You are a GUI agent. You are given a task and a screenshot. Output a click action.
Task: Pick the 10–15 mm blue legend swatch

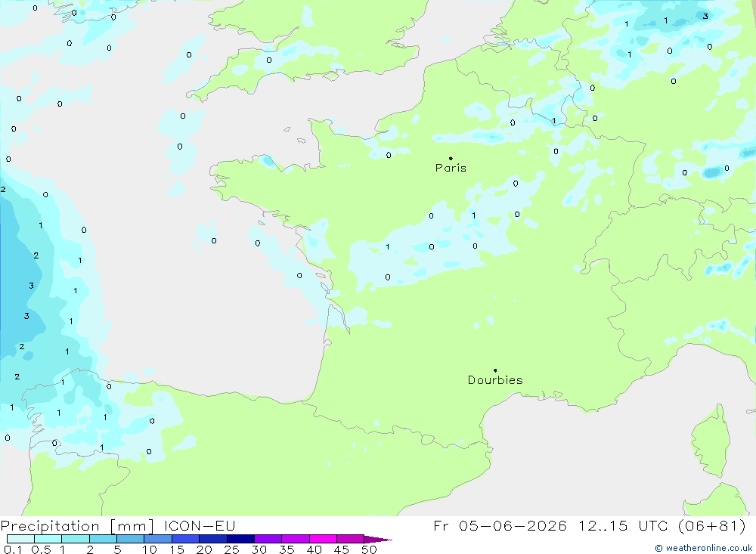[158, 539]
